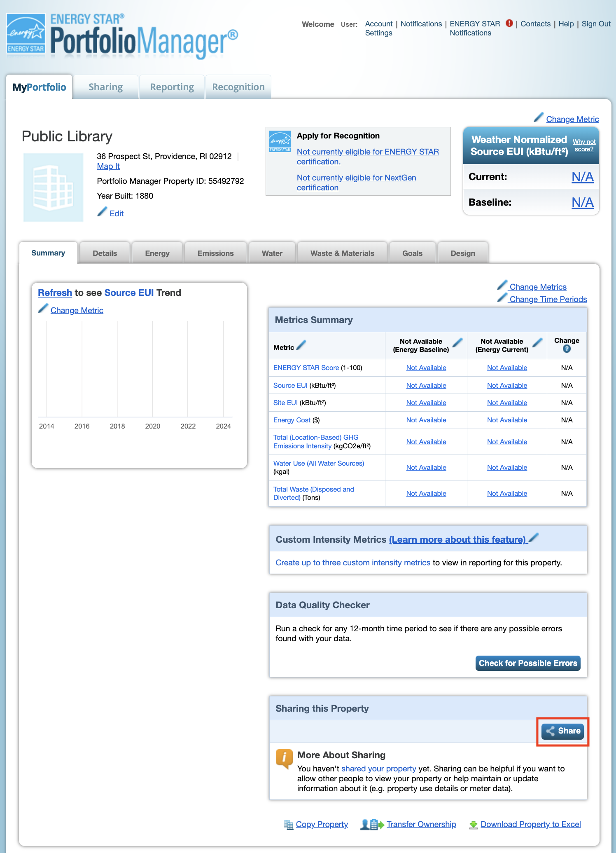616x853 pixels.
Task: Click Refresh in the Source EUI Trend box
Action: [55, 293]
